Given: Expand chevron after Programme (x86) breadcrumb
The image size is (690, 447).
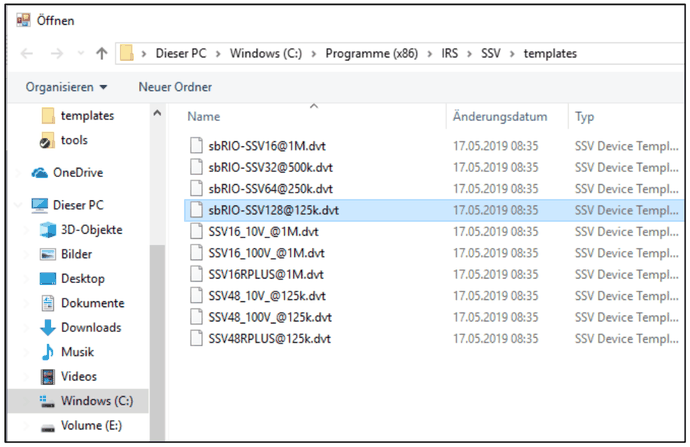Looking at the screenshot, I should click(x=429, y=54).
